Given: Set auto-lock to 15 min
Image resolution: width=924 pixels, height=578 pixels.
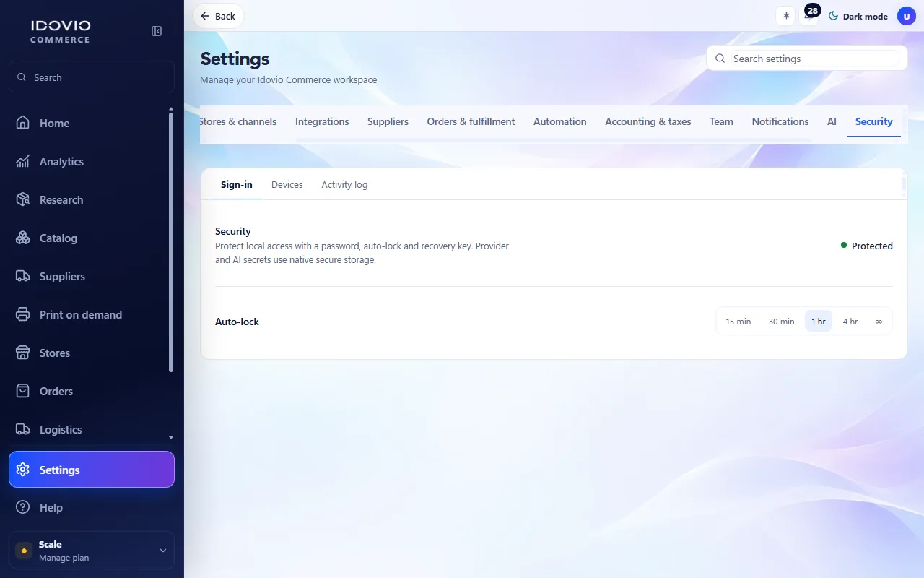Looking at the screenshot, I should (x=738, y=322).
